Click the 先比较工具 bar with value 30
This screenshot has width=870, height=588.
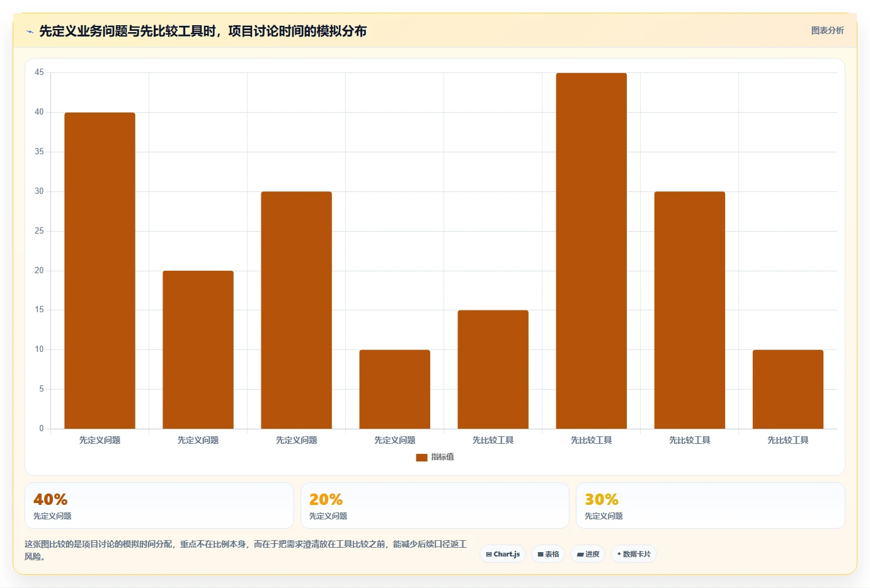pyautogui.click(x=689, y=310)
